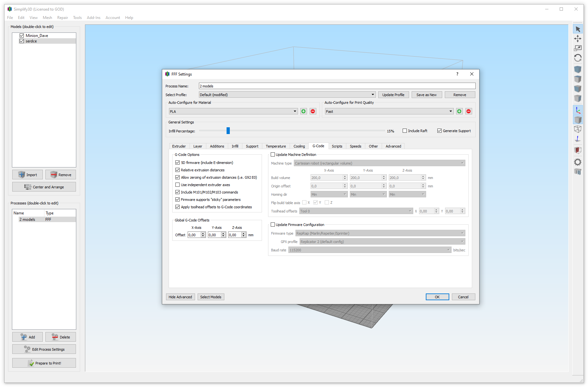Open the Scripts tab
Image resolution: width=588 pixels, height=387 pixels.
(x=337, y=146)
